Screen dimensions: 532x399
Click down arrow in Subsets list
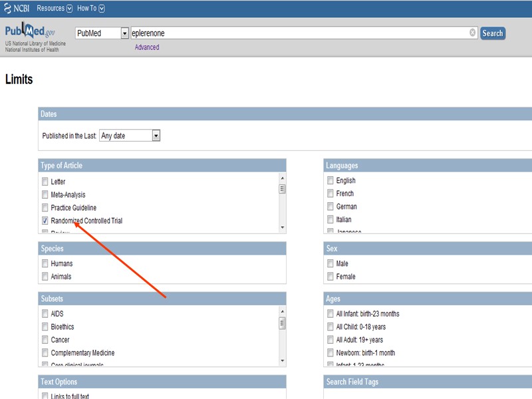pyautogui.click(x=282, y=360)
